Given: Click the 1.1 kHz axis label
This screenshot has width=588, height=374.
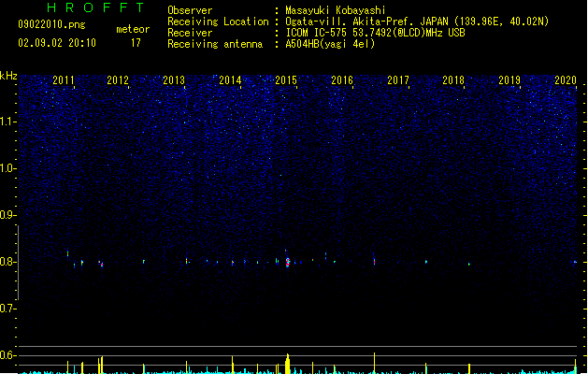Looking at the screenshot, I should [x=7, y=122].
